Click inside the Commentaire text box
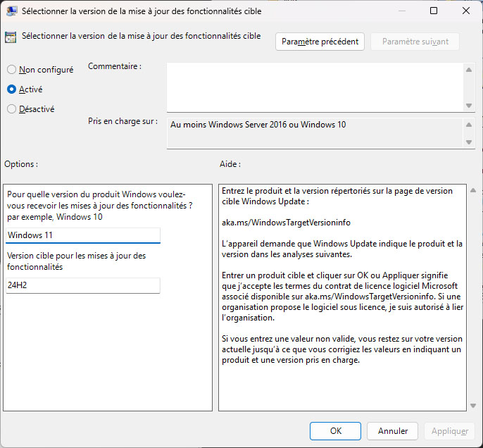Screen dimensions: 483x448 click(315, 87)
